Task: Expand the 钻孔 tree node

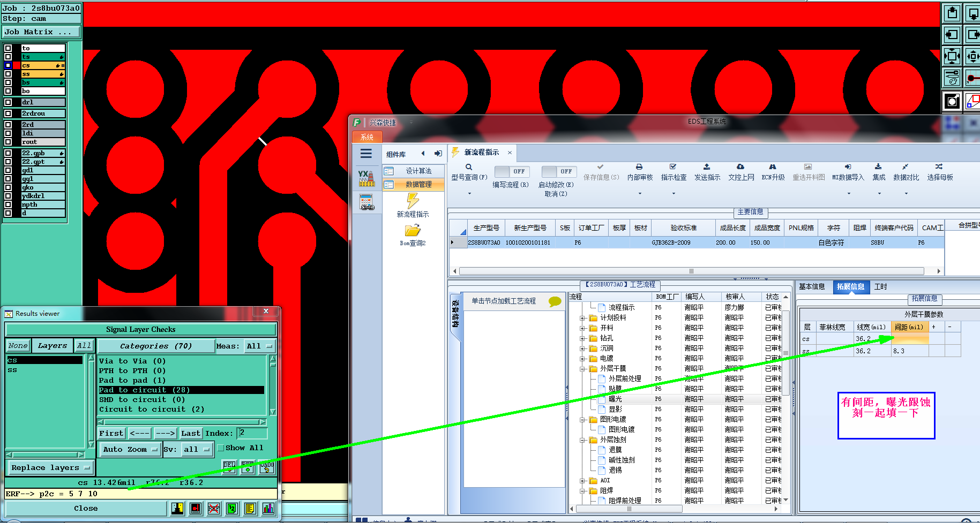Action: 582,338
